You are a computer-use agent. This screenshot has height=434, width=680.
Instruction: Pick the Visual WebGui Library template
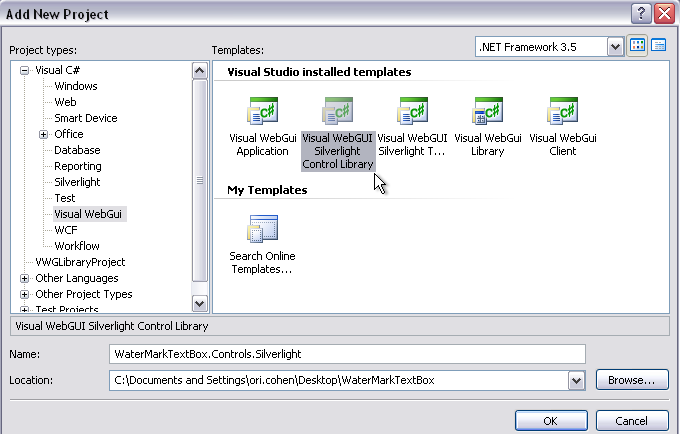pos(487,127)
